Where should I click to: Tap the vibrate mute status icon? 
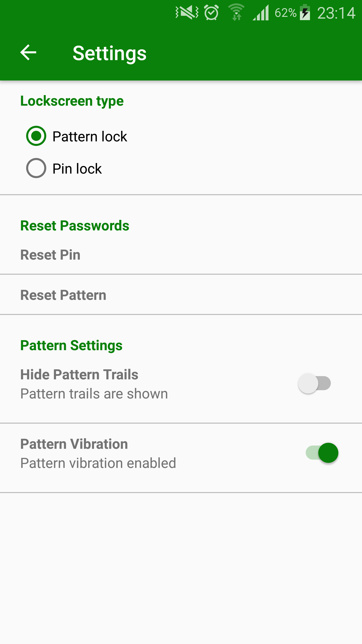[x=187, y=12]
